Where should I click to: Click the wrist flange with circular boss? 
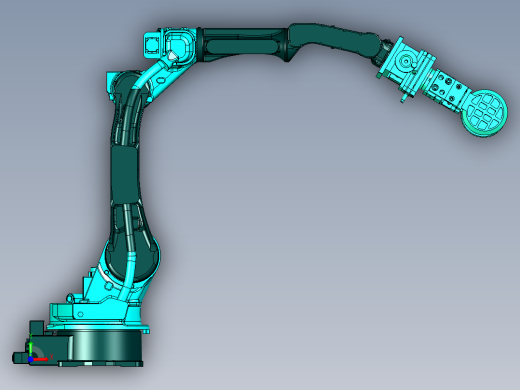(407, 68)
